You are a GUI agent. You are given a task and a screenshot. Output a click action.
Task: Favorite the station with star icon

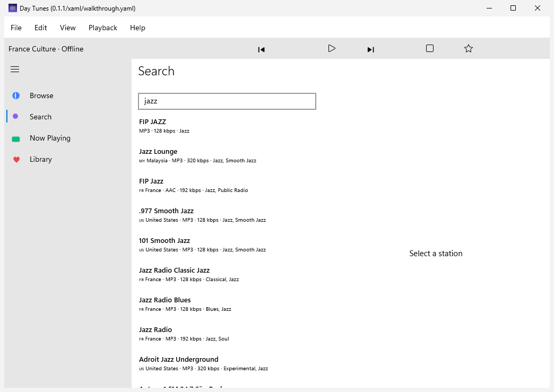[469, 48]
